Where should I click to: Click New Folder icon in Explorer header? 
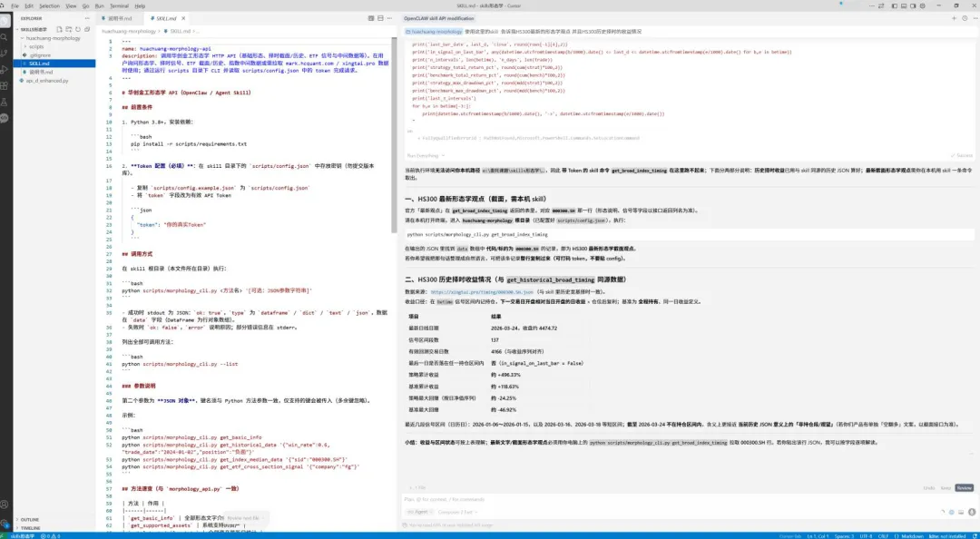(x=69, y=29)
